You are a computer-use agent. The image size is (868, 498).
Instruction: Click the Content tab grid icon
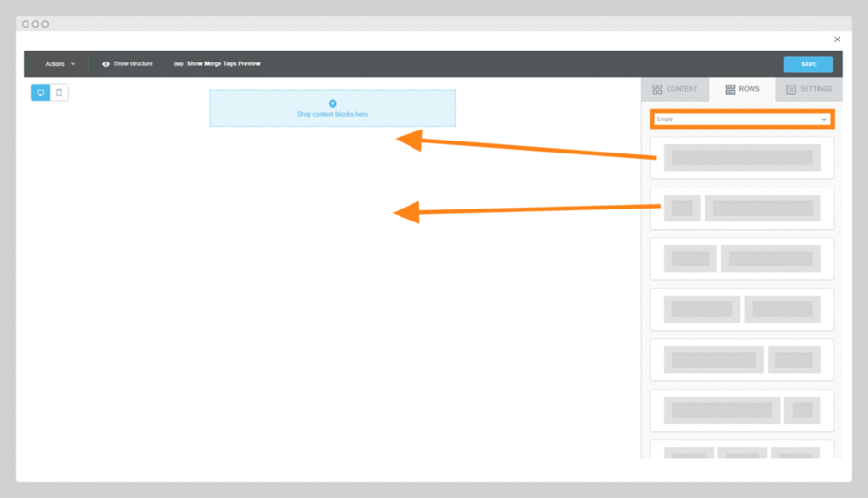click(658, 89)
